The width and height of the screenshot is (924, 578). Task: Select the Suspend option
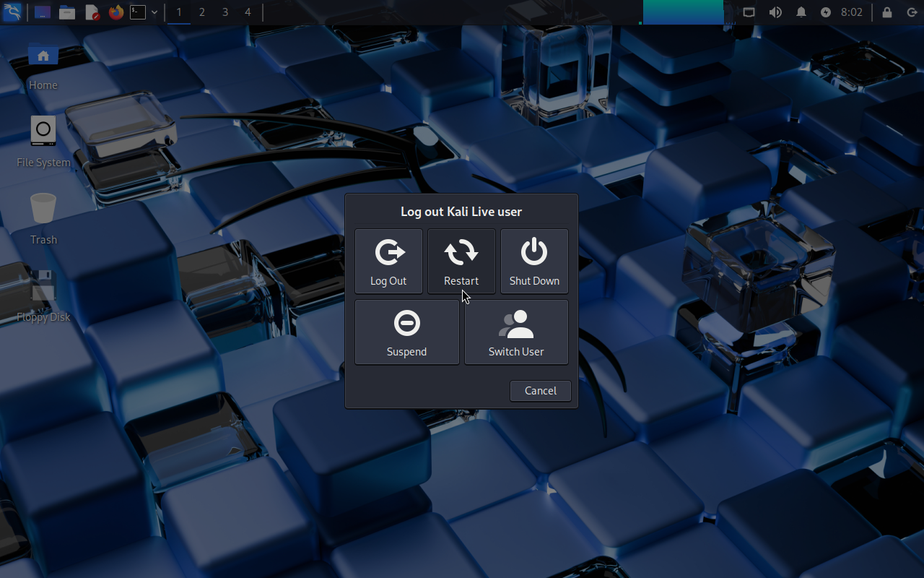[406, 332]
